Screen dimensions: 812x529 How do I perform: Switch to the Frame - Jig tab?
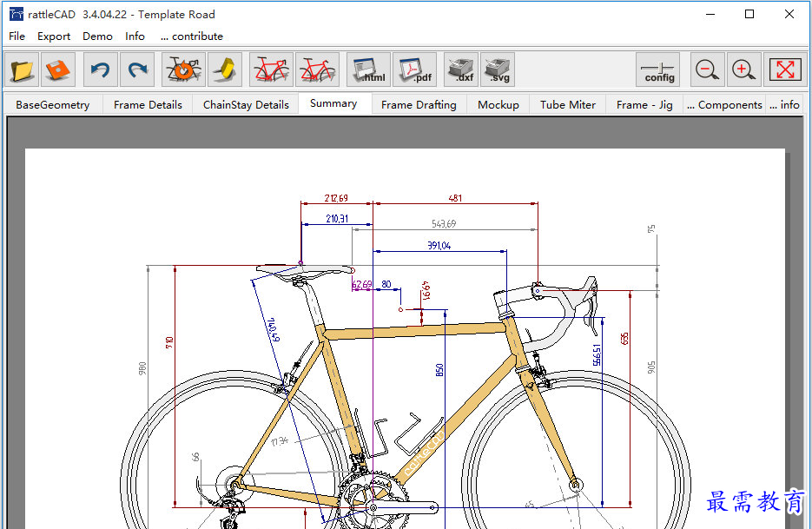click(x=644, y=104)
